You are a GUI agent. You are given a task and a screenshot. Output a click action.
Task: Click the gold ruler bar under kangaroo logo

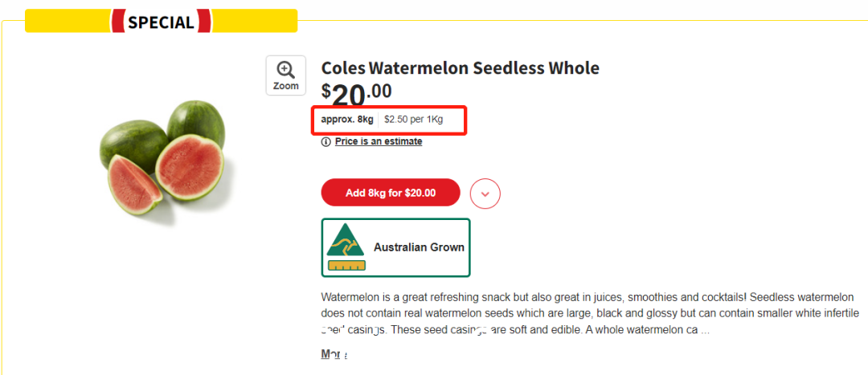pos(346,265)
